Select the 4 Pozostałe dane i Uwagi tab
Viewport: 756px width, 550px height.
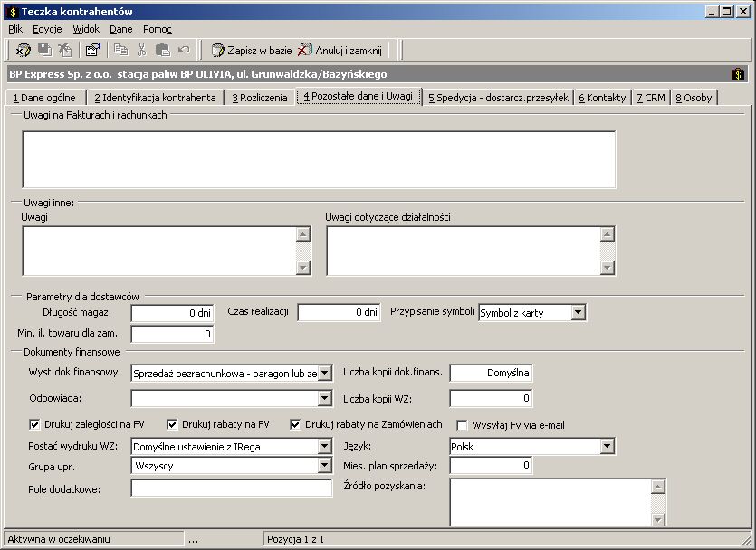pos(359,96)
